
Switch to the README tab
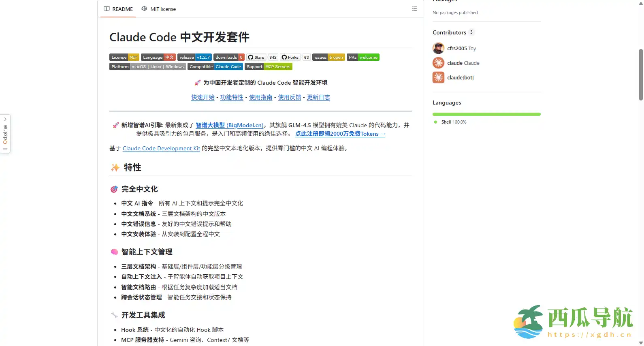[118, 9]
